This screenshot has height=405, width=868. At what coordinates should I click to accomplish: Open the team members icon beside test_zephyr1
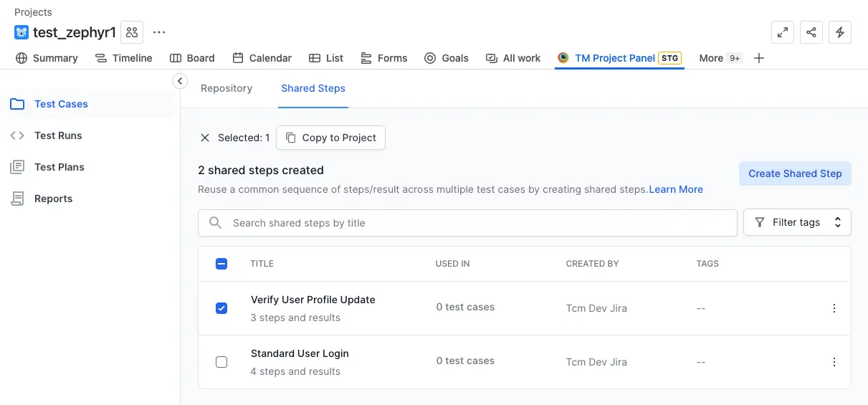pyautogui.click(x=132, y=32)
